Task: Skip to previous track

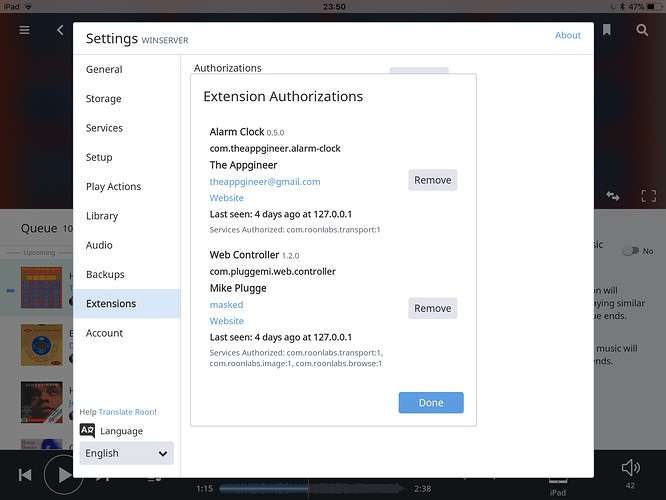Action: pyautogui.click(x=25, y=475)
